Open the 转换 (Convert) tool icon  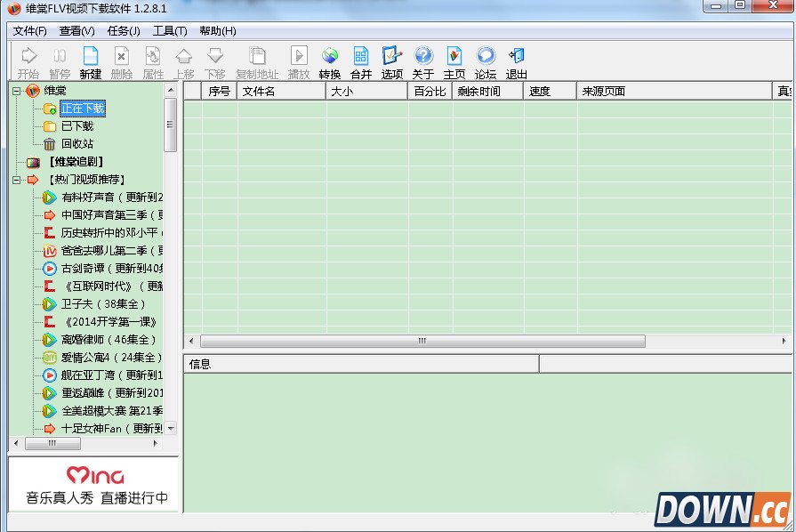[x=330, y=60]
